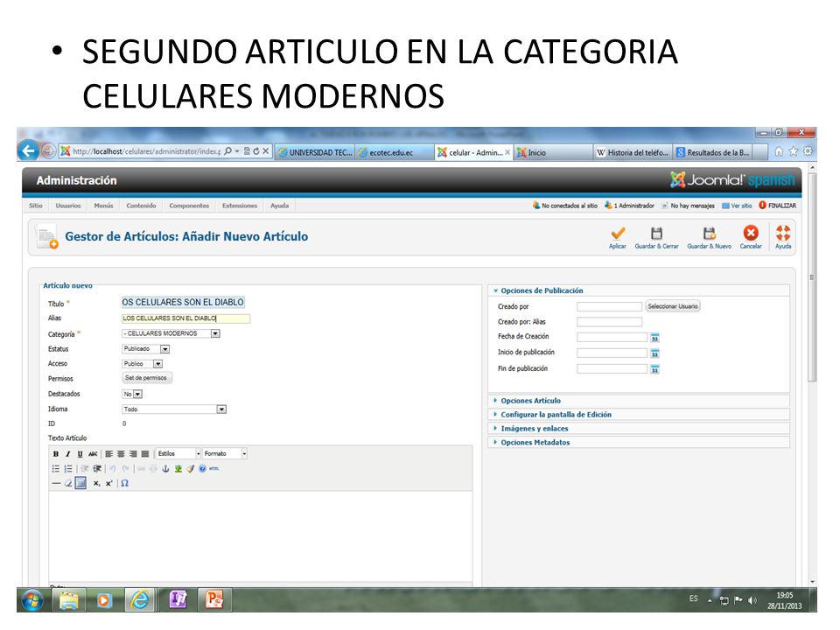The width and height of the screenshot is (840, 630).
Task: Edit HTML source in the editor
Action: [214, 469]
